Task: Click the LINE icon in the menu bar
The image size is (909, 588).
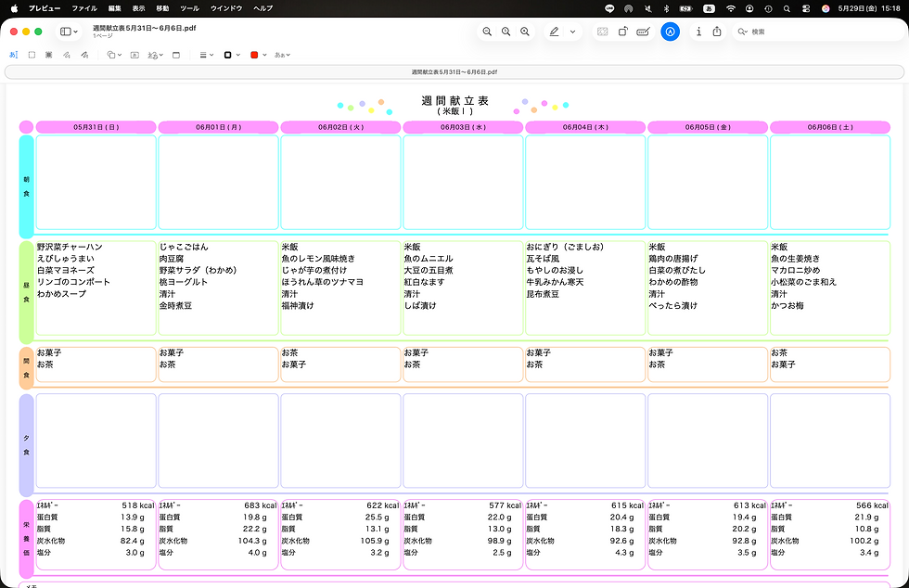Action: [x=609, y=8]
